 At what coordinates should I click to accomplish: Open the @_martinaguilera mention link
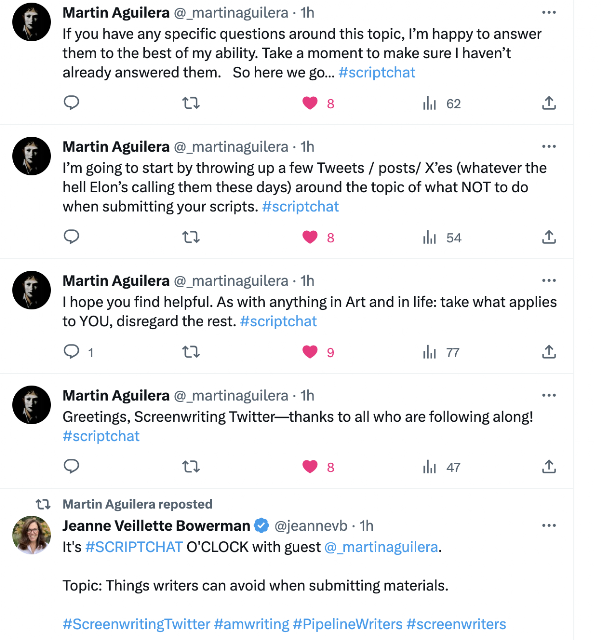pos(381,547)
